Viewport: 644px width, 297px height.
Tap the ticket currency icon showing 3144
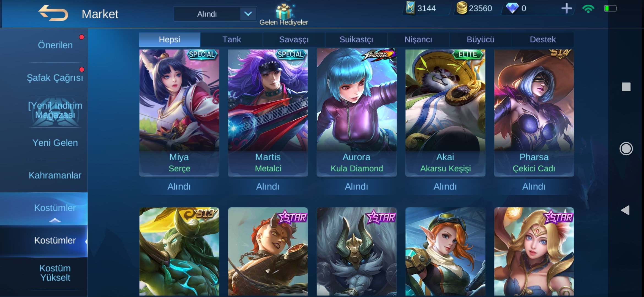pyautogui.click(x=410, y=8)
